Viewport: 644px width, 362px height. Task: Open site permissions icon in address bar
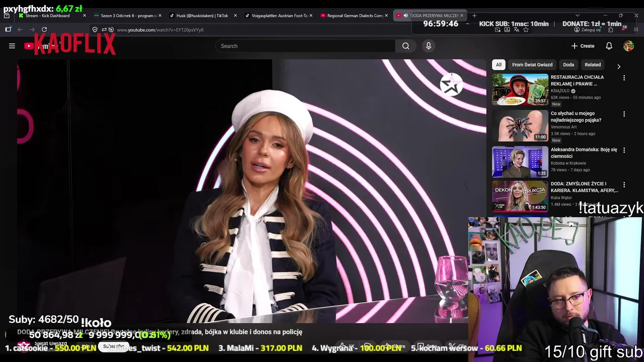pyautogui.click(x=103, y=30)
